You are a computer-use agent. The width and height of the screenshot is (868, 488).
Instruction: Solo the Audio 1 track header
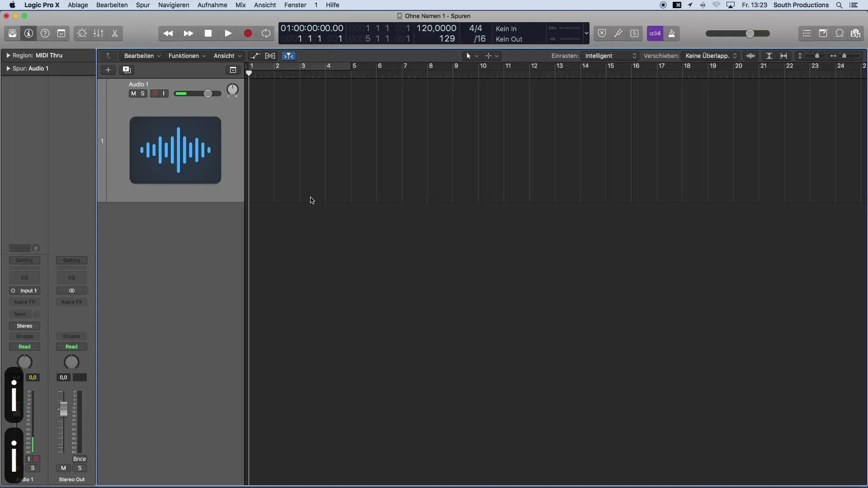pyautogui.click(x=143, y=94)
